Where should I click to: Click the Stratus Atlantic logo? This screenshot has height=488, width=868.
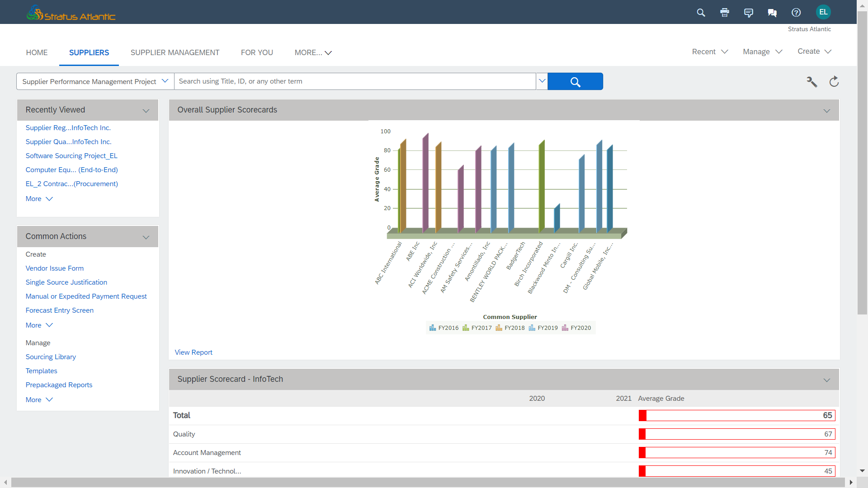[x=71, y=13]
